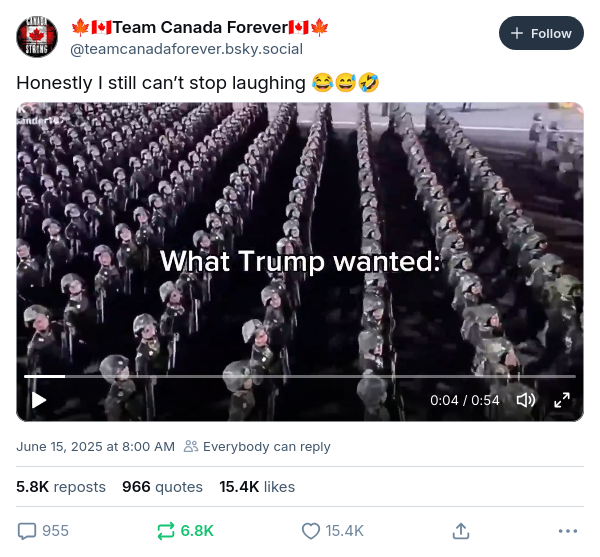Open Team Canada Forever profile avatar
The width and height of the screenshot is (600, 557).
coord(37,36)
